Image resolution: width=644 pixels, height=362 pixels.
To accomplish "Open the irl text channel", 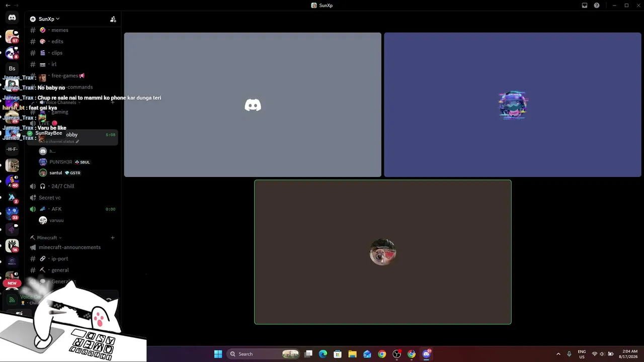I will (x=72, y=64).
